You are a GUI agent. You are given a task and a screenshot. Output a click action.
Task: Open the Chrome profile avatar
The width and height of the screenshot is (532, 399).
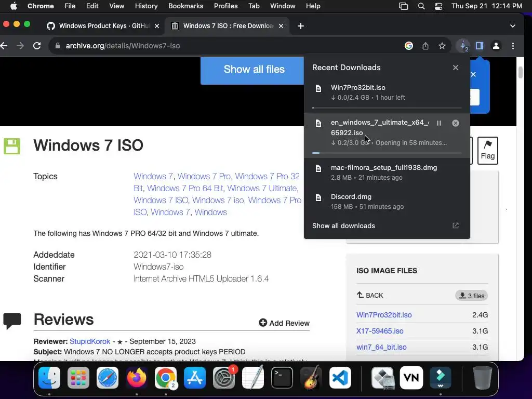[x=496, y=46]
